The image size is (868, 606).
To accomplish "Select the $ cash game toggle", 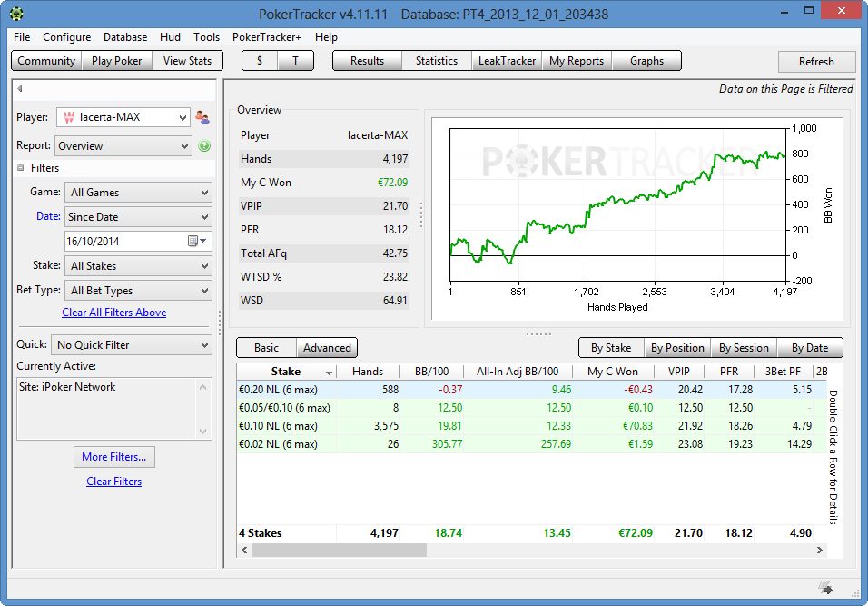I will coord(260,61).
